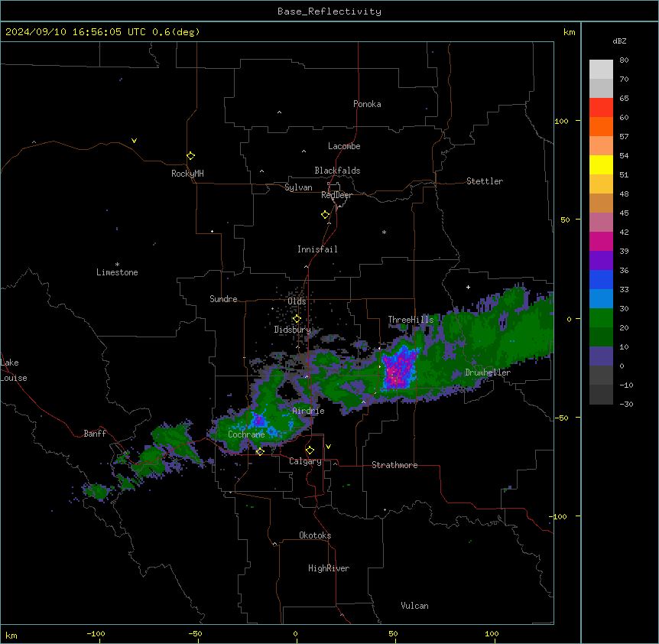Click the Okotoks town label

315,535
